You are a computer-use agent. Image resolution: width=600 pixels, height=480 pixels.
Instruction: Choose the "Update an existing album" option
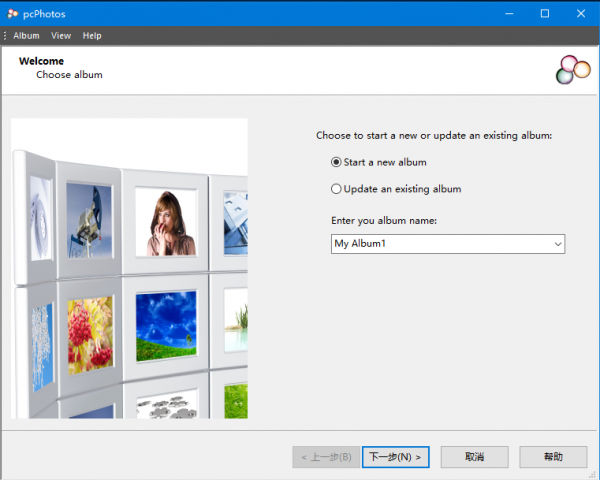point(336,188)
